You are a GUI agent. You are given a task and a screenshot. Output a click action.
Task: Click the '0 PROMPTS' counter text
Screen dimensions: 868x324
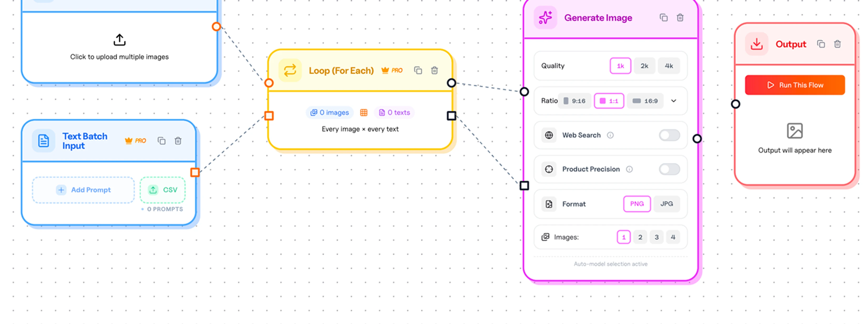point(165,209)
